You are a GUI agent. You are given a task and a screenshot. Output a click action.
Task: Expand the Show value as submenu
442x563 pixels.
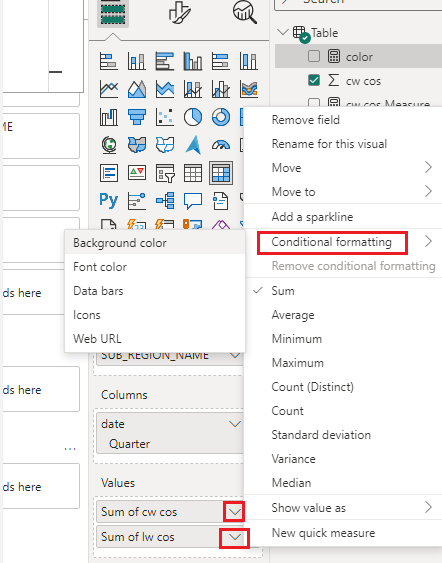pyautogui.click(x=343, y=508)
